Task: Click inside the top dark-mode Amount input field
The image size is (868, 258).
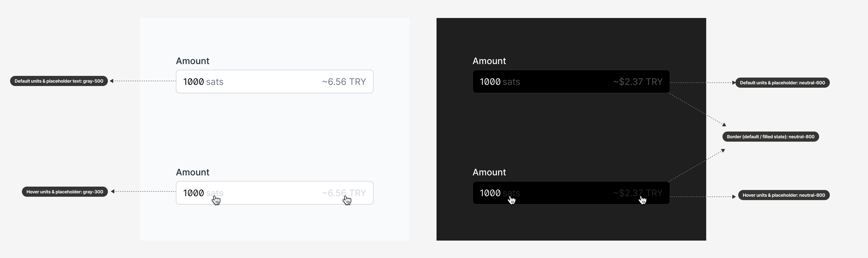Action: pyautogui.click(x=571, y=81)
